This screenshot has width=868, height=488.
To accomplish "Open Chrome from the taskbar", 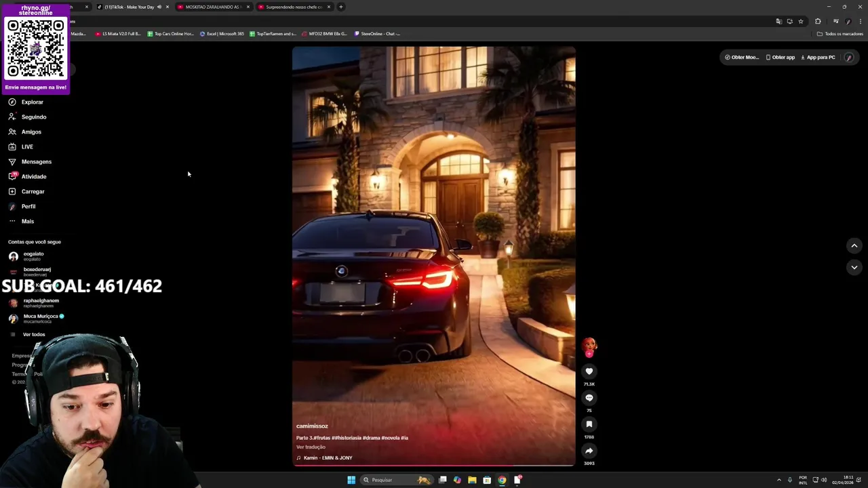I will click(x=502, y=480).
